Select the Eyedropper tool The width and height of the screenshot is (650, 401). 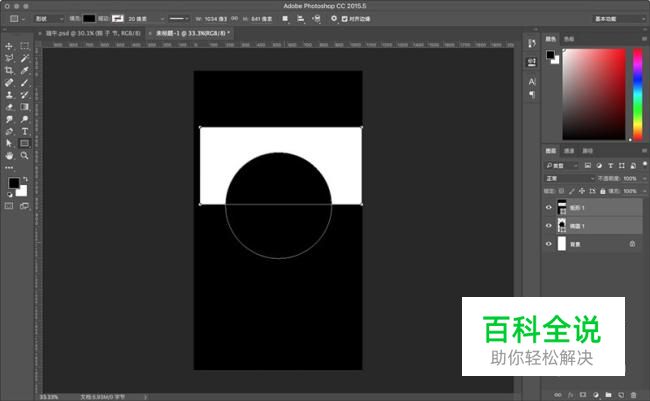(24, 70)
